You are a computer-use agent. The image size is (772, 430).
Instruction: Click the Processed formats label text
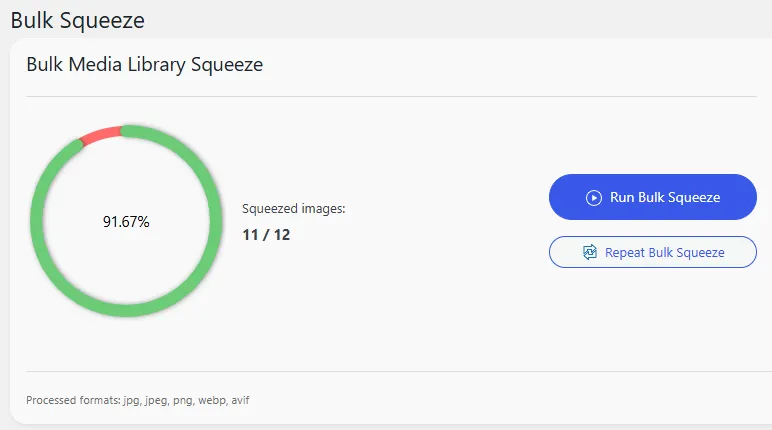[x=73, y=400]
